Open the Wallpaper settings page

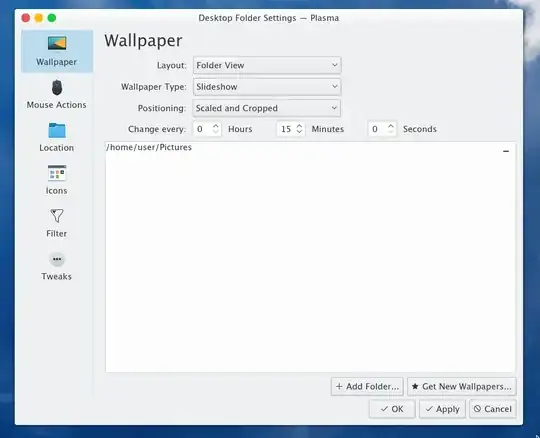tap(57, 51)
